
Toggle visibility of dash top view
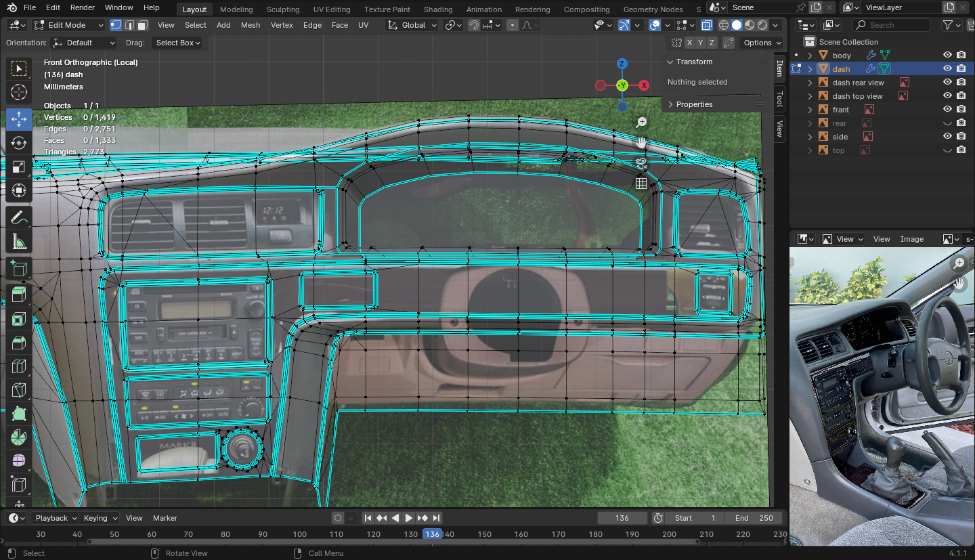tap(947, 96)
